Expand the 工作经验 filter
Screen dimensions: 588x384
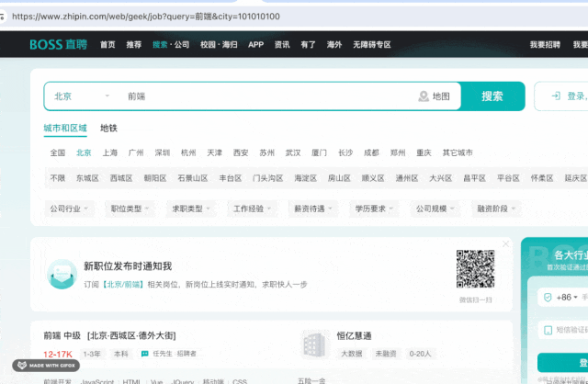[252, 209]
